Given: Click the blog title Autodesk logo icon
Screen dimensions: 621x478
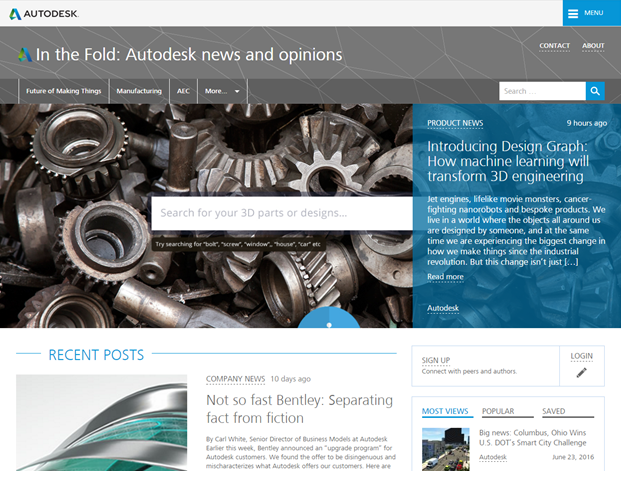Looking at the screenshot, I should point(25,55).
